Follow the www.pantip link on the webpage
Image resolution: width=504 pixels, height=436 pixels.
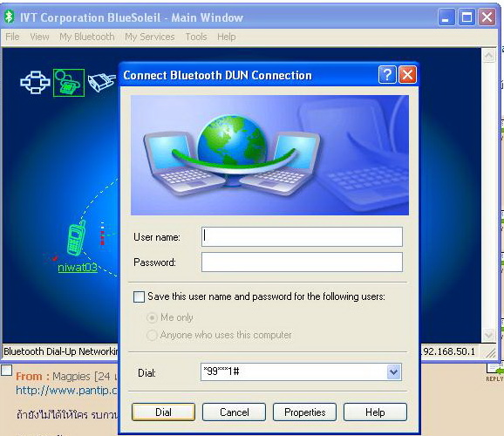point(67,391)
